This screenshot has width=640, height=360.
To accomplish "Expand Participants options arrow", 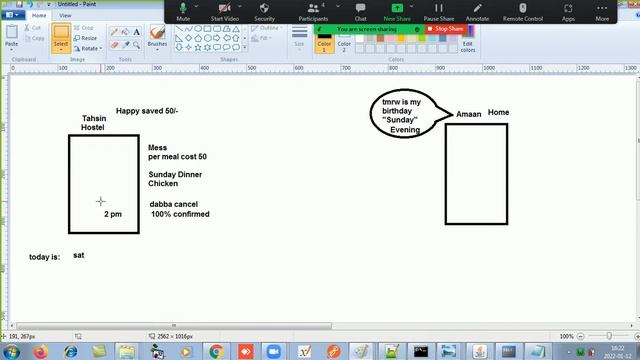I will point(338,7).
